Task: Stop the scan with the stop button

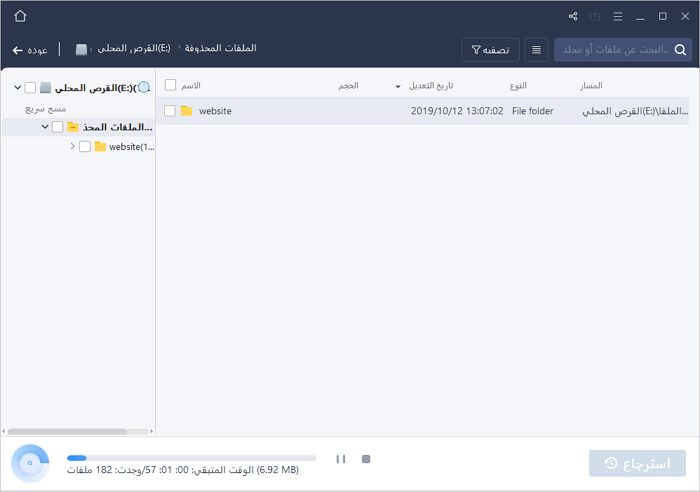Action: [x=366, y=459]
